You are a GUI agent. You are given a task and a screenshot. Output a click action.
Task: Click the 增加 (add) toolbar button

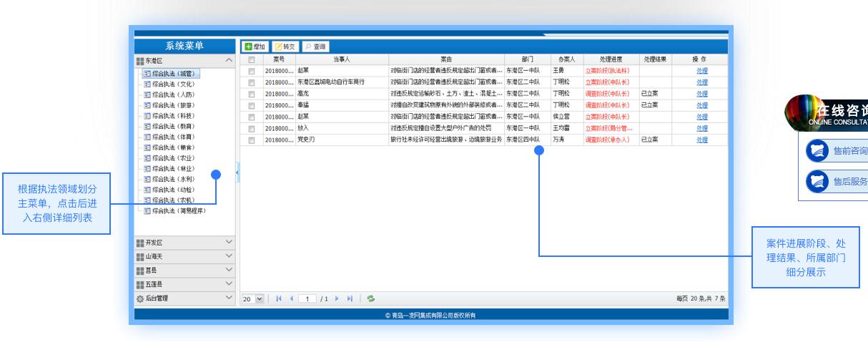pos(255,47)
